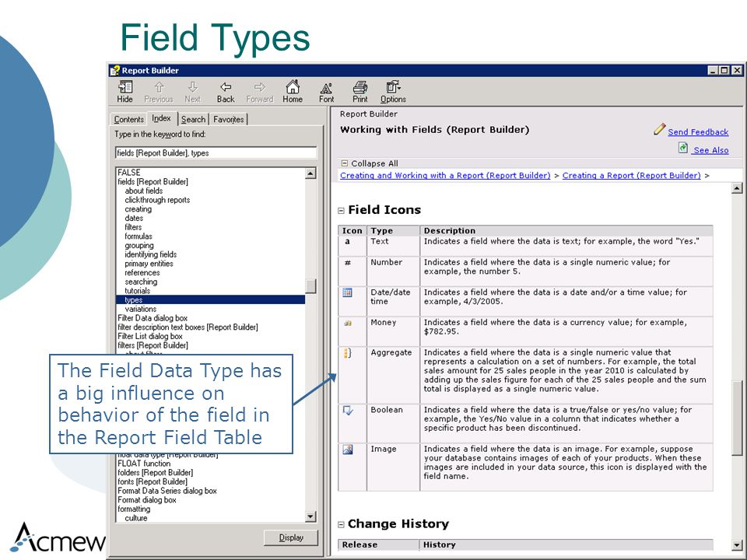Open Creating a Report (Report Builder) link
Image resolution: width=747 pixels, height=560 pixels.
[x=631, y=175]
